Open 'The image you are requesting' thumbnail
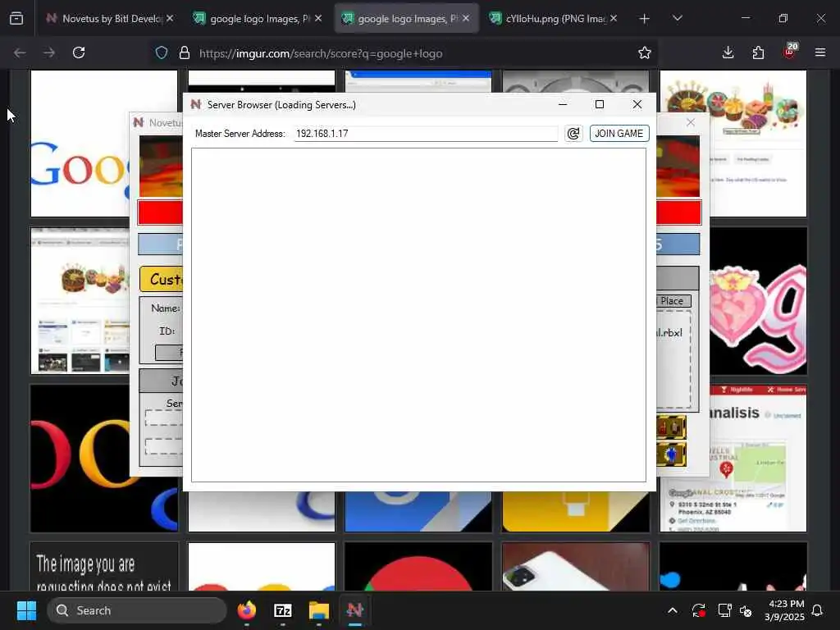 (x=104, y=566)
